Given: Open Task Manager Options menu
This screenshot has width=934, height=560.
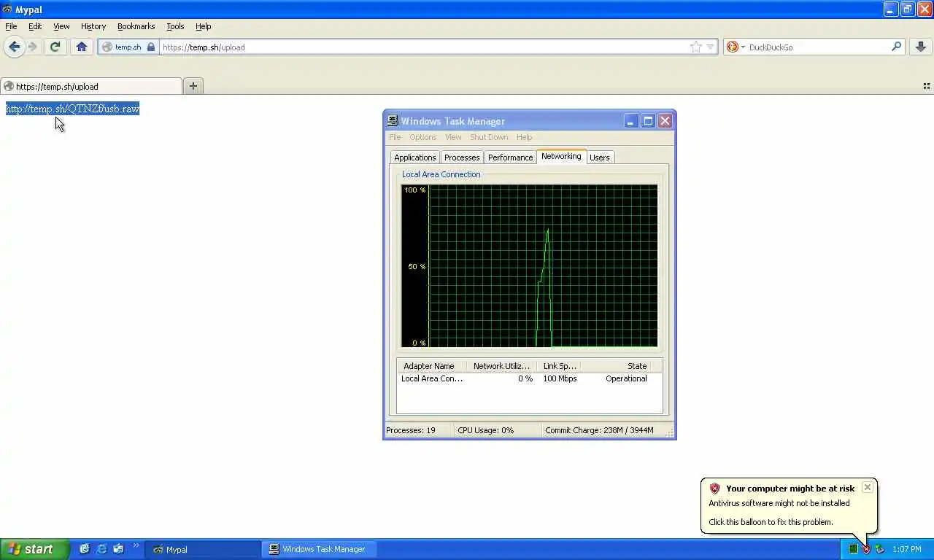Looking at the screenshot, I should click(x=422, y=137).
